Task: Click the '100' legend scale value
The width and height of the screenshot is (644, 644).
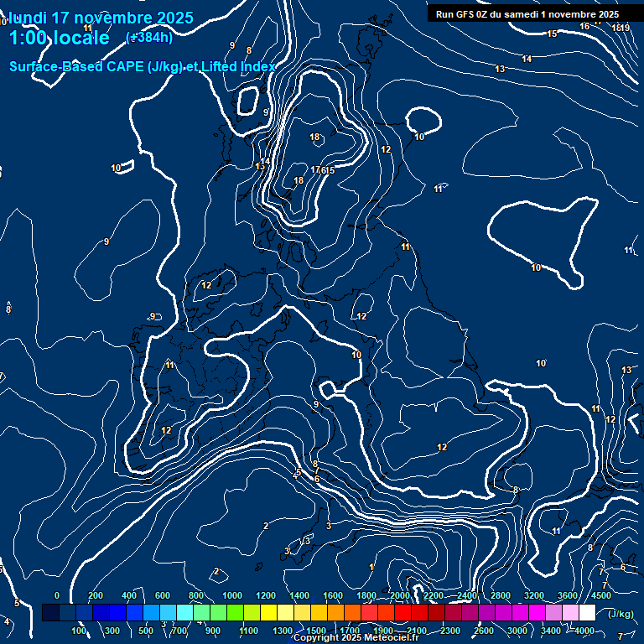Action: (79, 631)
